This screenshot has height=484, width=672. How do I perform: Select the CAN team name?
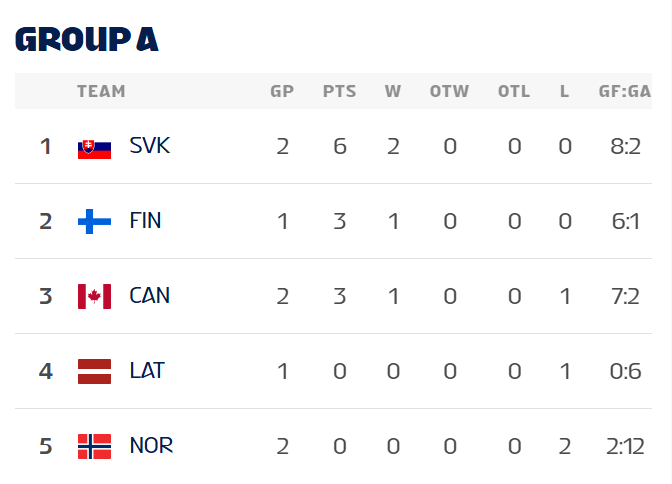[150, 296]
